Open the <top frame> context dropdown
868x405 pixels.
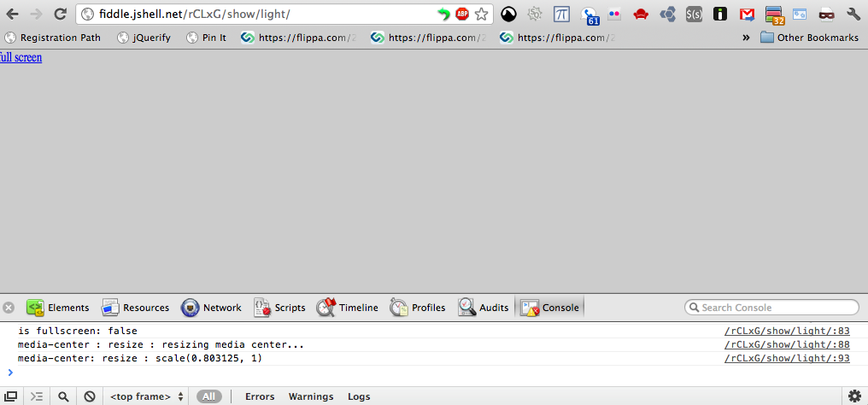[147, 396]
